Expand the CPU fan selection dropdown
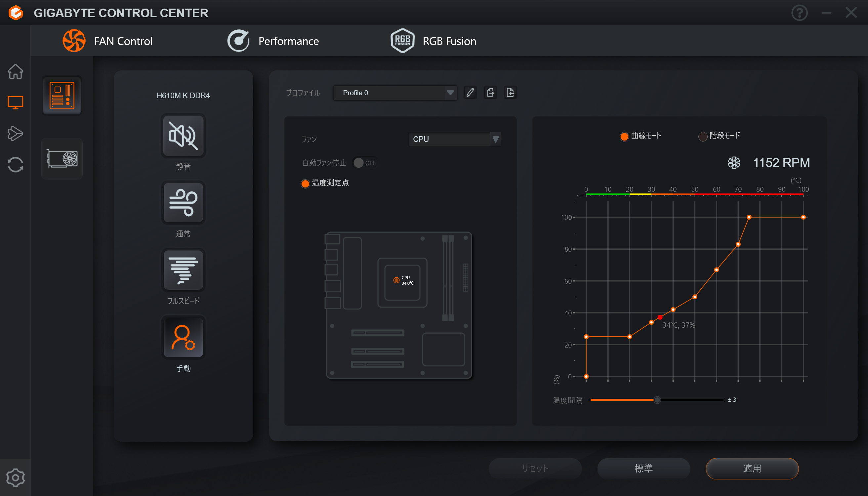Image resolution: width=868 pixels, height=496 pixels. pos(454,139)
